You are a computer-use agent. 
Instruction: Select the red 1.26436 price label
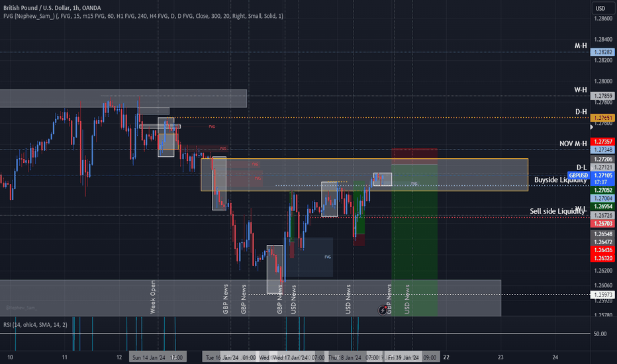pyautogui.click(x=603, y=250)
